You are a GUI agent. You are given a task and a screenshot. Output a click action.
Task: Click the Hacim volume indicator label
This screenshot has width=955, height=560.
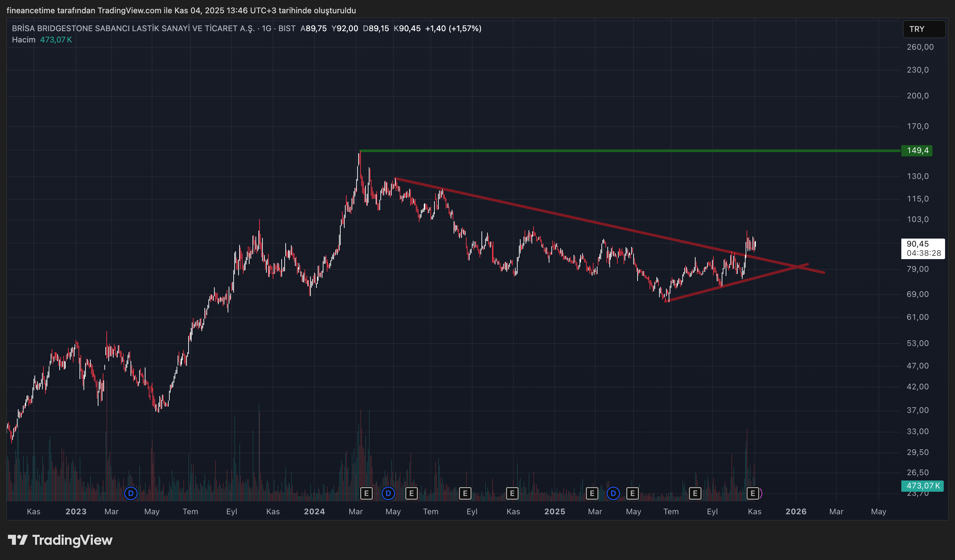24,40
